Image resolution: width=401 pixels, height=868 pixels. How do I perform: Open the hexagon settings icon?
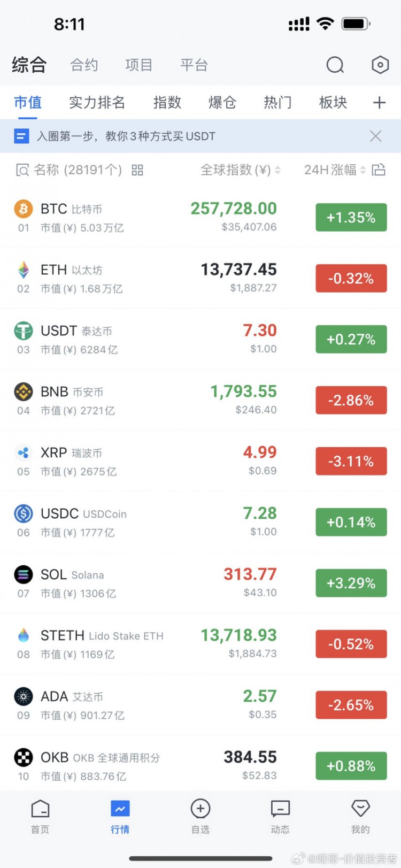coord(380,65)
